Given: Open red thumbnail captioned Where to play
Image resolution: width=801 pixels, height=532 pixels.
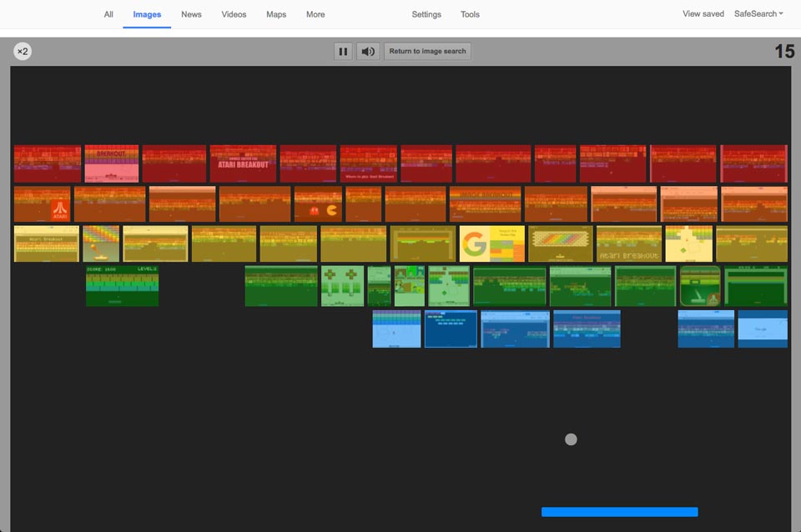Looking at the screenshot, I should pos(369,163).
